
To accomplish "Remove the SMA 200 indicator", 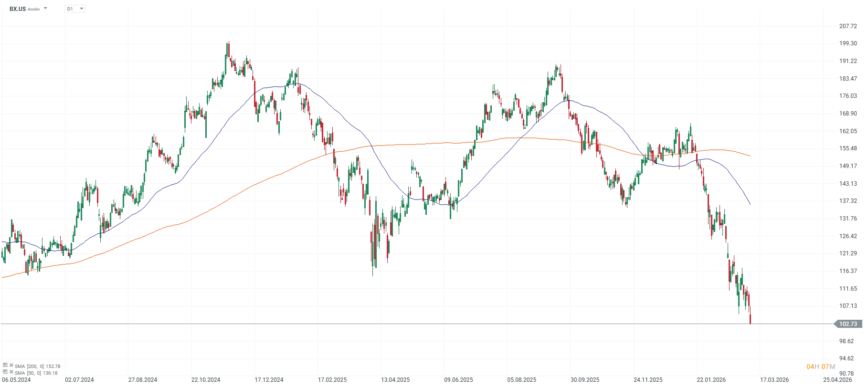I will [11, 366].
